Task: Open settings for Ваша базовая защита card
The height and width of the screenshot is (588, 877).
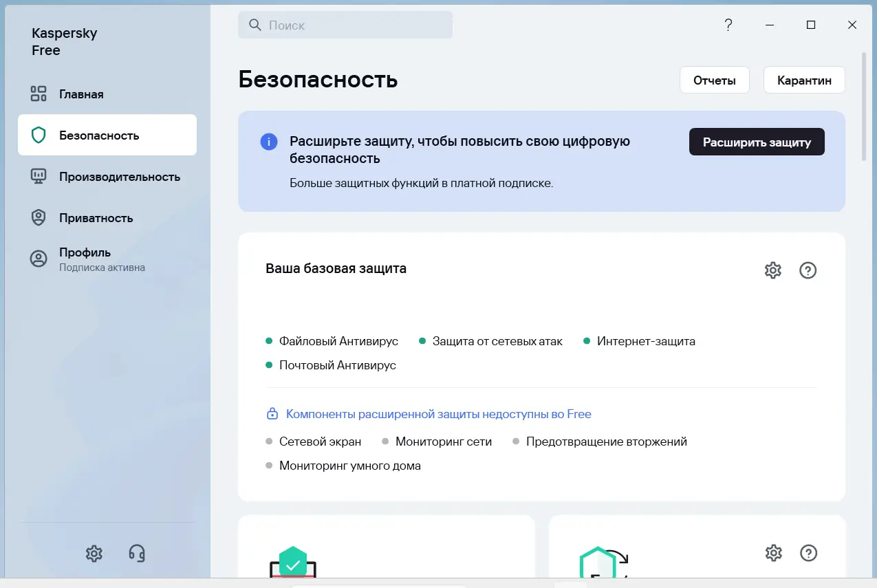Action: [x=772, y=270]
